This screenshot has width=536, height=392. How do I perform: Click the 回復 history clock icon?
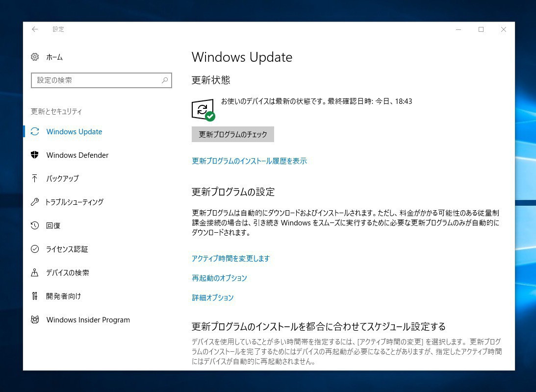tap(35, 225)
